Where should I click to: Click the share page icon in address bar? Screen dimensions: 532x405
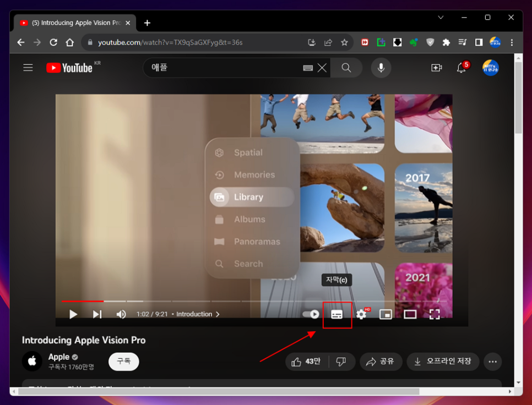click(328, 42)
